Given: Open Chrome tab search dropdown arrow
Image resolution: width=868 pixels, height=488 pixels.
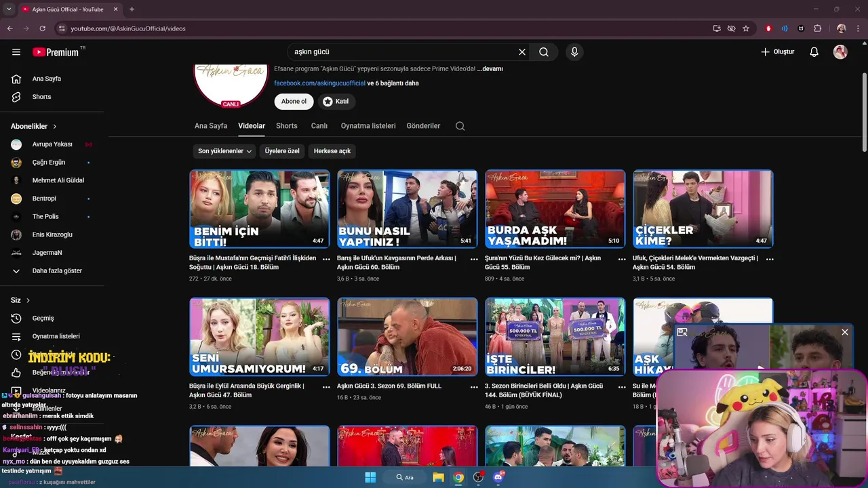Looking at the screenshot, I should tap(9, 9).
